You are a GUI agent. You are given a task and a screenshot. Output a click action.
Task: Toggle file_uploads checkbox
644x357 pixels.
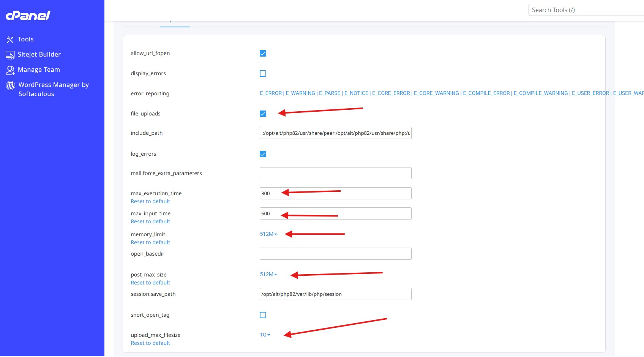click(263, 114)
